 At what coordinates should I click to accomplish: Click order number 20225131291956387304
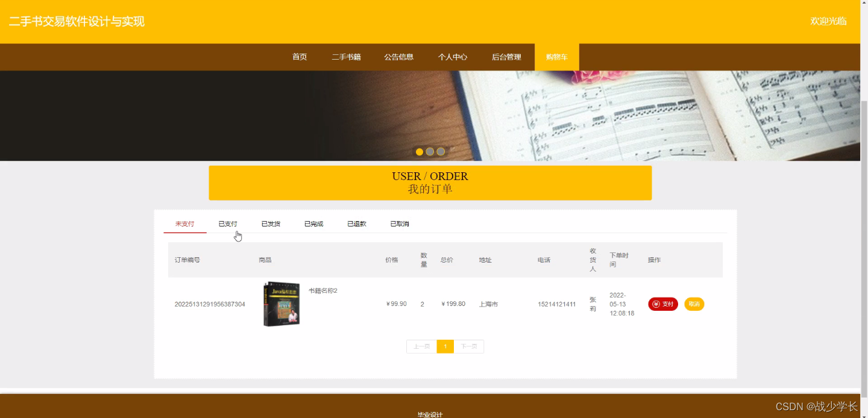click(210, 304)
